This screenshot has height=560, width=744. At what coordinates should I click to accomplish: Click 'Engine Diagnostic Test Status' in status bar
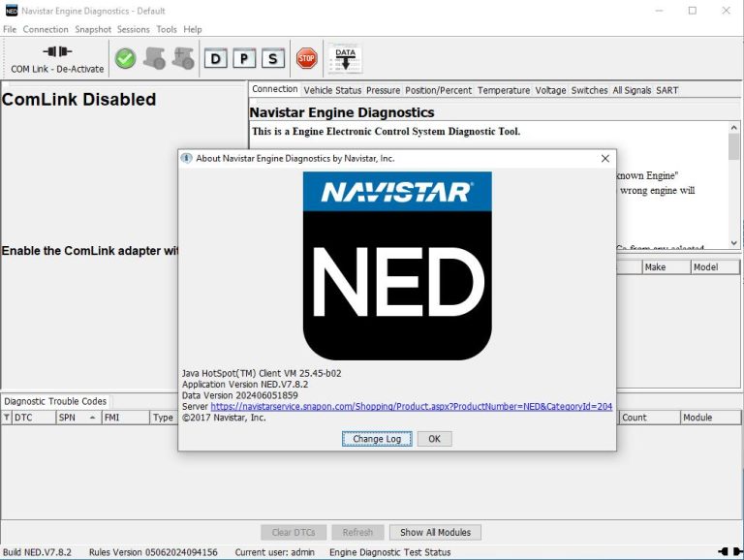point(390,552)
